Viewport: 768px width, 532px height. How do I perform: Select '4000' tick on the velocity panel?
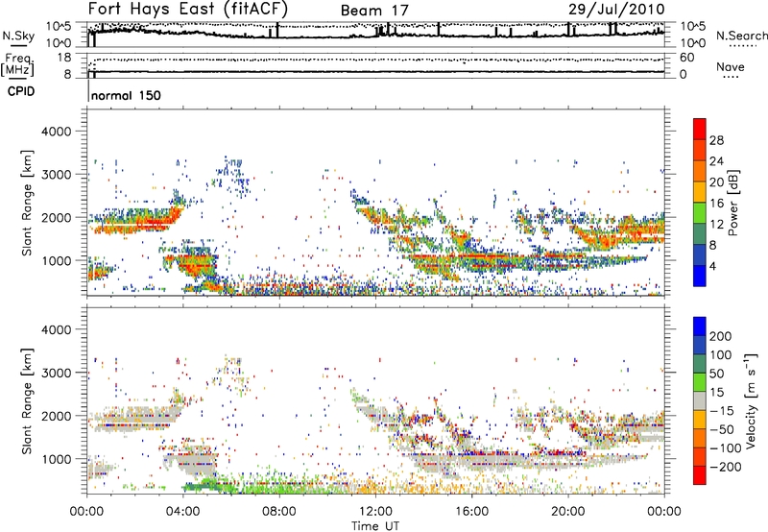tap(56, 329)
